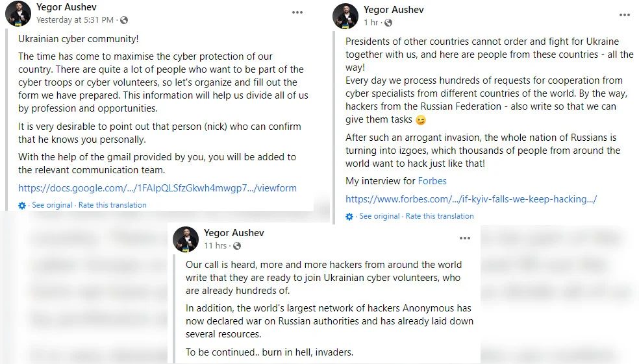Click translation gear icon under the Google Docs link
This screenshot has height=364, width=639.
pos(23,205)
